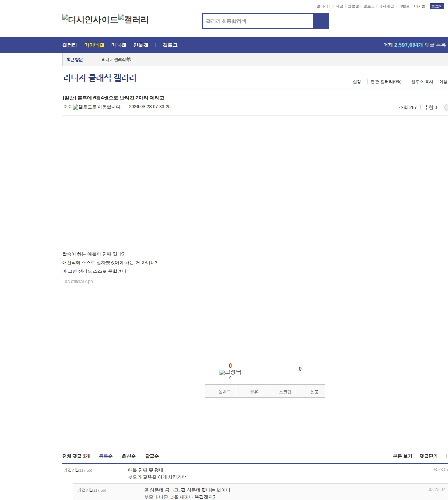This screenshot has height=500, width=448.
Task: Click the 고정닉 recommend icon
Action: tap(230, 372)
